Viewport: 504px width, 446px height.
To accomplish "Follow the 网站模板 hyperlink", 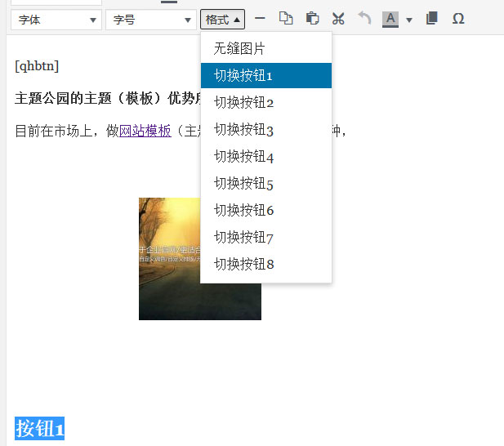I will (145, 131).
